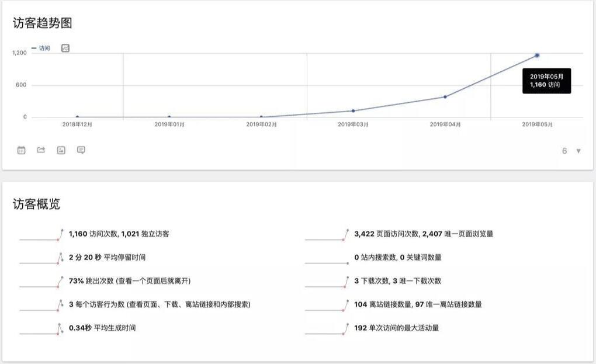This screenshot has width=596, height=364.
Task: Click the 73% 跳出次数 sparkline
Action: click(x=41, y=281)
